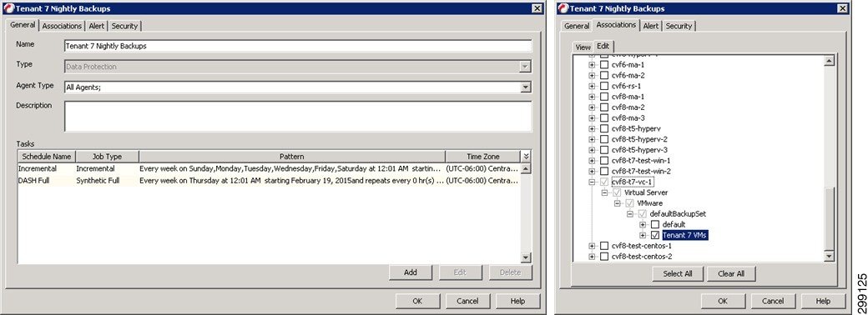Expand the Tenant 7 VMs node

point(643,236)
